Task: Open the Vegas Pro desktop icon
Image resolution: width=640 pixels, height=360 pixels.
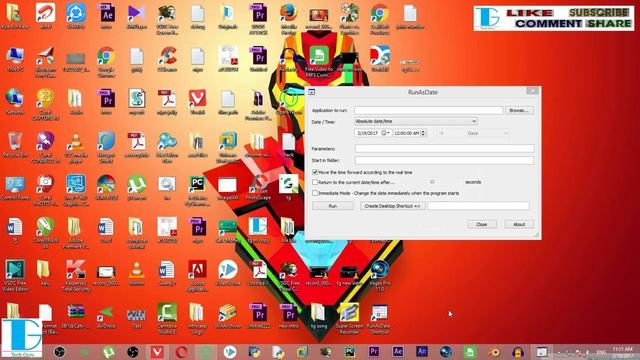Action: [380, 276]
